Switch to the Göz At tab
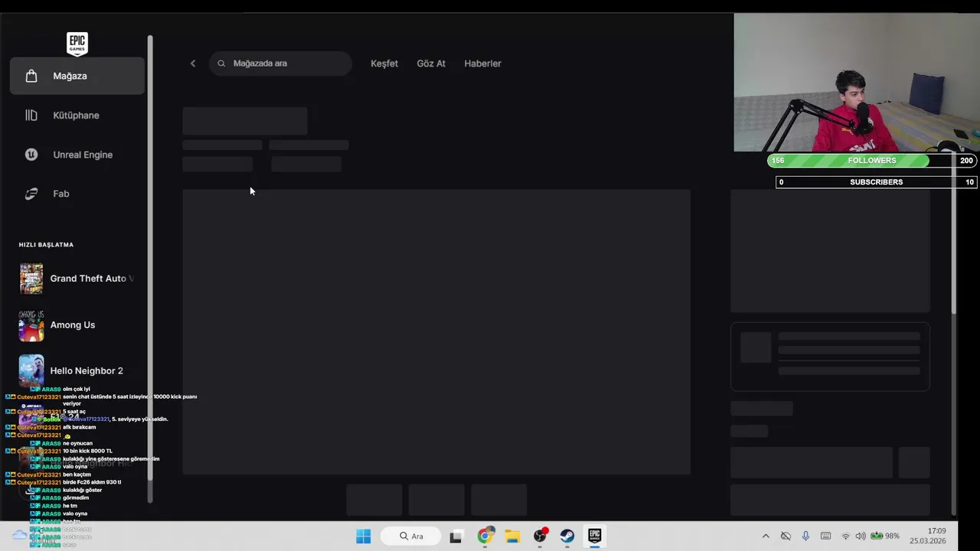 pos(431,64)
